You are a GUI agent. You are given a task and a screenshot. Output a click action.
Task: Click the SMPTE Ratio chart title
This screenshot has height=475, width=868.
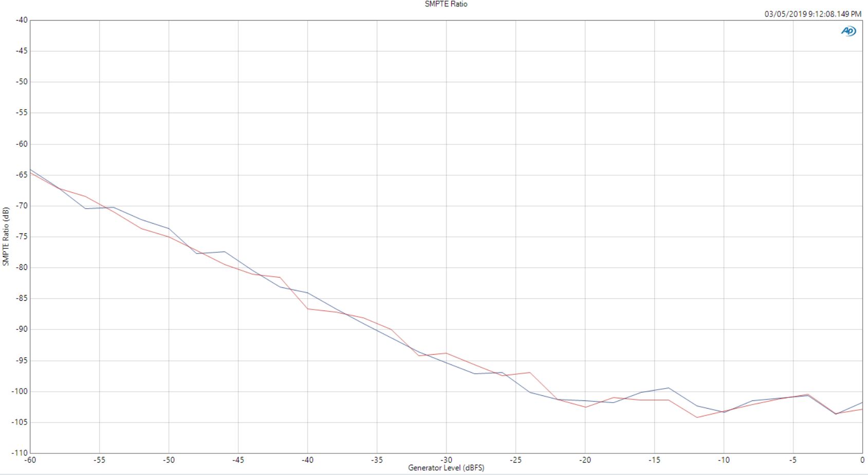click(x=446, y=4)
